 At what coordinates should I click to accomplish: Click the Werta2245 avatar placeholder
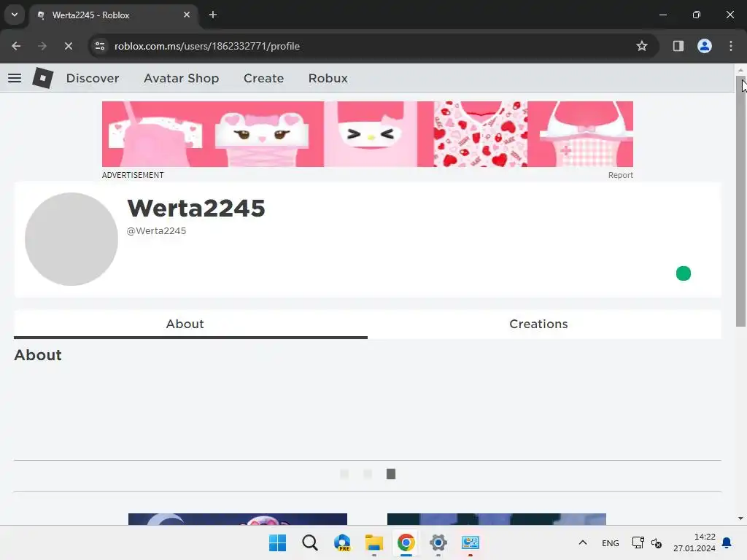click(71, 239)
